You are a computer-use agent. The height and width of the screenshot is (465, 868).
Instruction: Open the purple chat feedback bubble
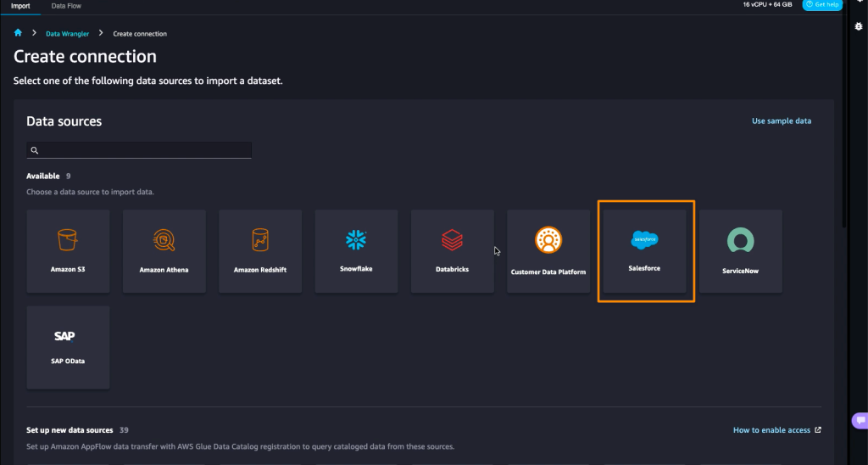[x=860, y=421]
